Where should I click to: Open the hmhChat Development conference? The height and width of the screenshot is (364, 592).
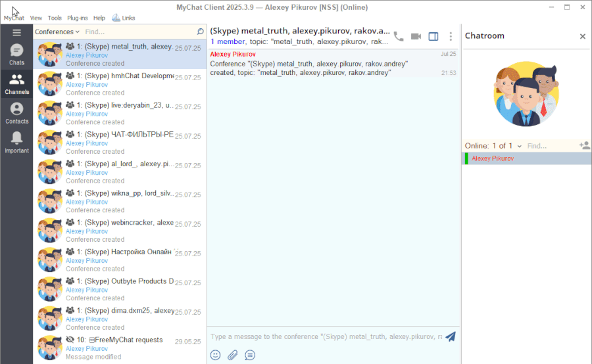pos(120,83)
